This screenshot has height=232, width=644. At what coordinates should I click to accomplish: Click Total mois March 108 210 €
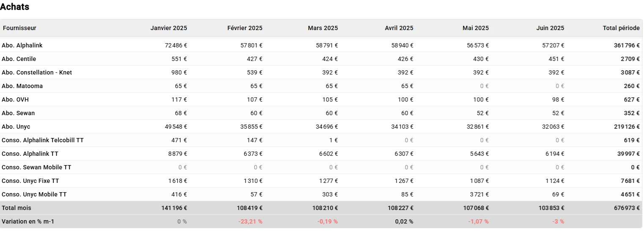[324, 208]
